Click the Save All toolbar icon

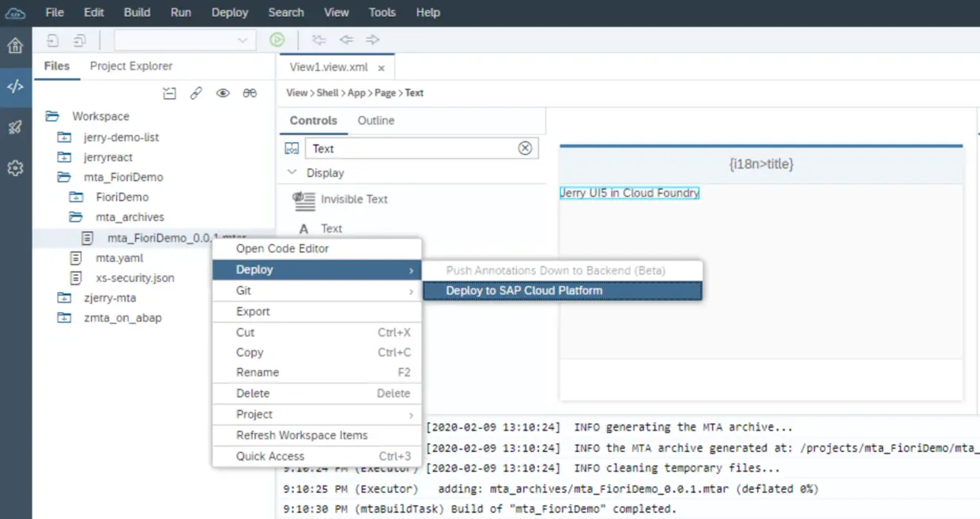click(x=79, y=40)
